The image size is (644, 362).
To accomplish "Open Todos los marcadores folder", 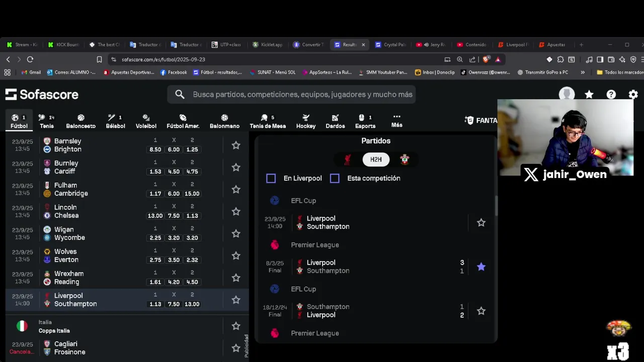I will [x=620, y=72].
